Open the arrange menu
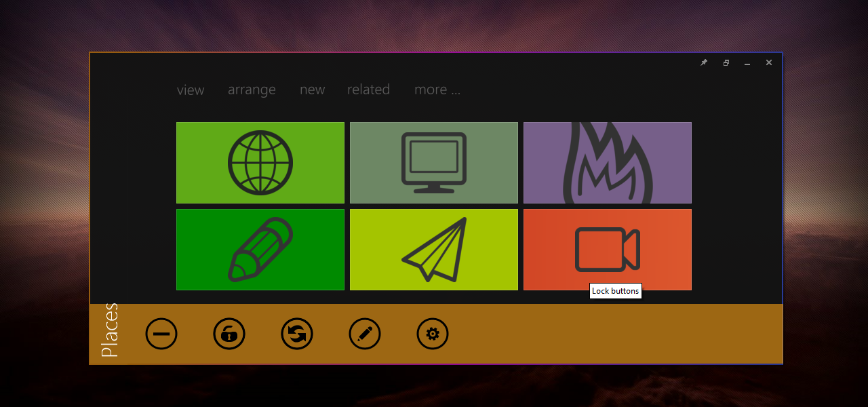Viewport: 868px width, 407px height. [x=252, y=90]
